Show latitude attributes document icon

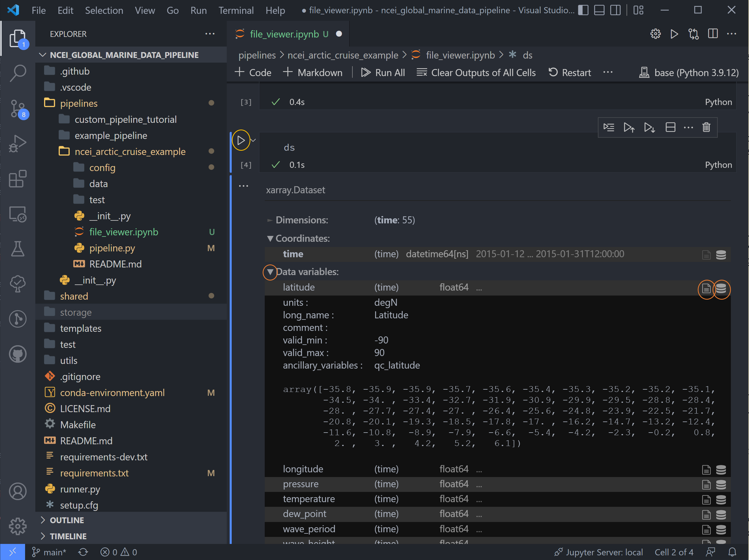(706, 288)
